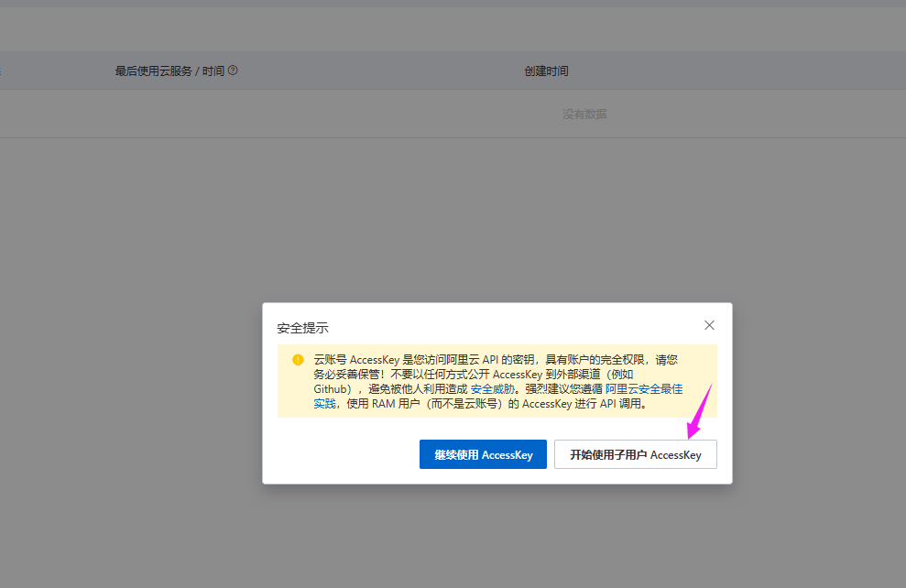Click the yellow warning exclamation icon
The height and width of the screenshot is (588, 906).
tap(298, 360)
